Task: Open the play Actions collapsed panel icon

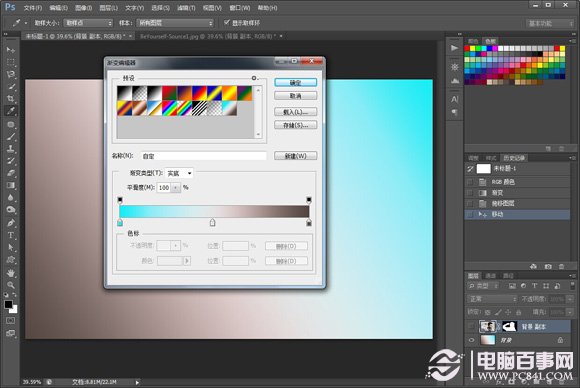Action: click(x=454, y=48)
